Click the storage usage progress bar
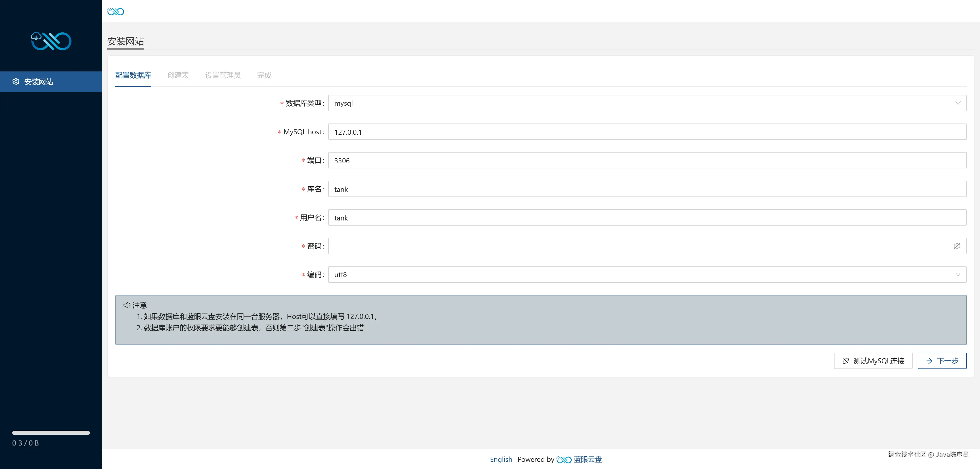The width and height of the screenshot is (980, 469). [51, 433]
